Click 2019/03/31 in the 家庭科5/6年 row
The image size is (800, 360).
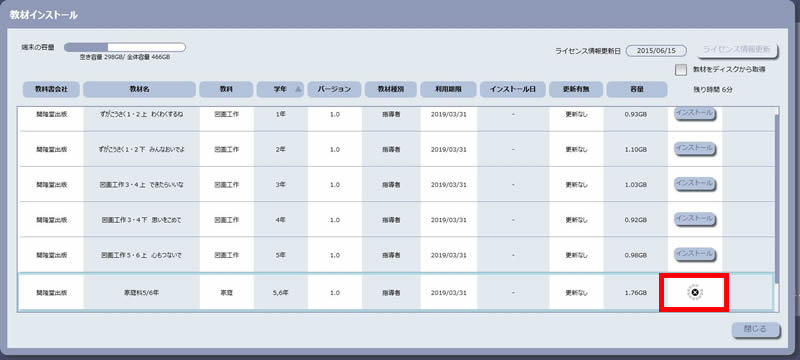pyautogui.click(x=448, y=293)
